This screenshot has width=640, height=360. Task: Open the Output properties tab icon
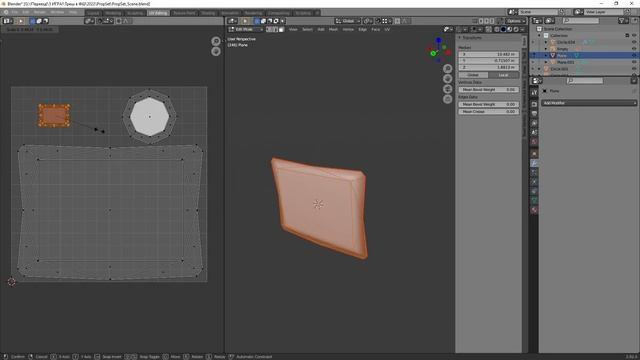pos(534,113)
